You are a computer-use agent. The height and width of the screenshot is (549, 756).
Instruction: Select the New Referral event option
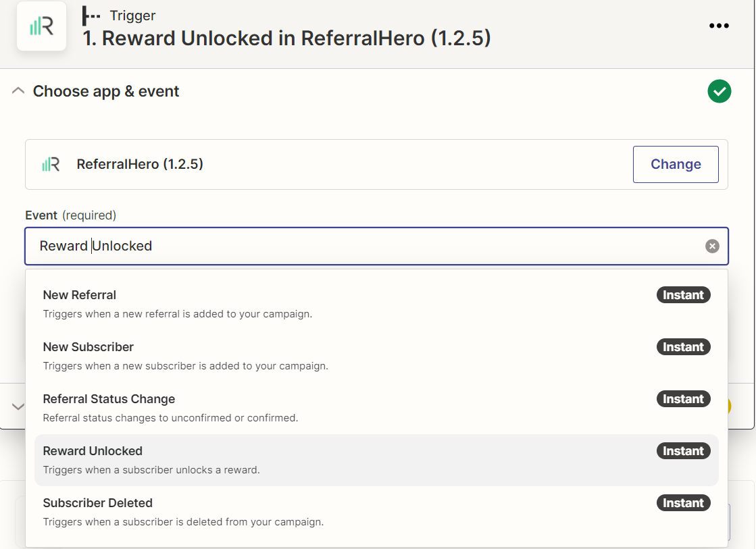click(x=80, y=295)
